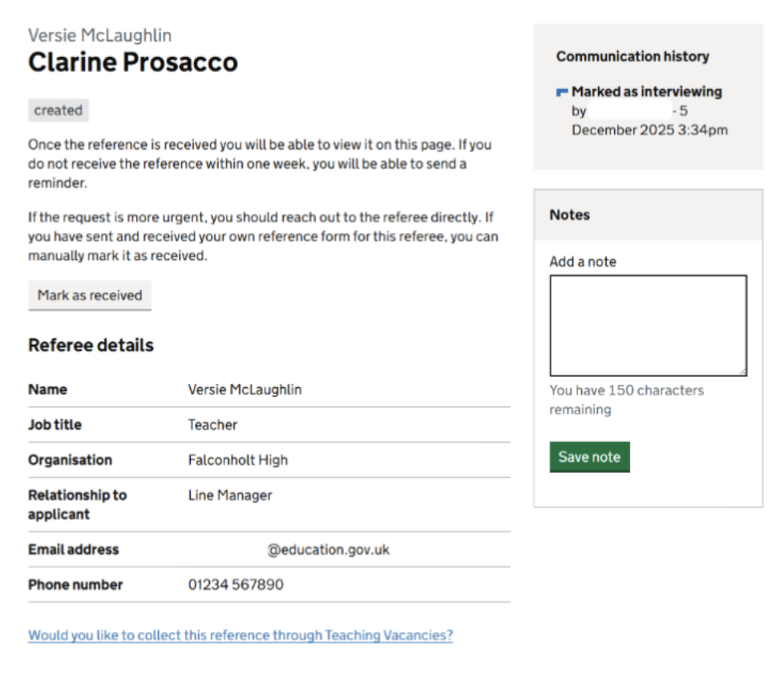Click the Versie McLaughlin caption above the heading
The image size is (784, 675).
[x=99, y=35]
